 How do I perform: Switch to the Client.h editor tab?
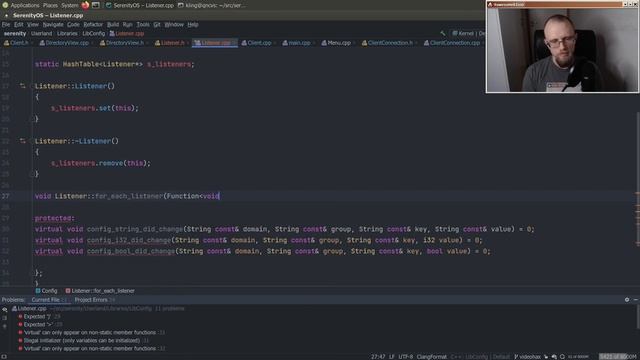click(16, 43)
